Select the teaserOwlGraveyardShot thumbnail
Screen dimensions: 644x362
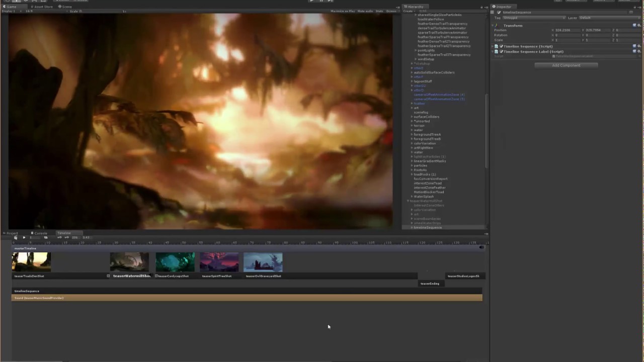point(263,262)
